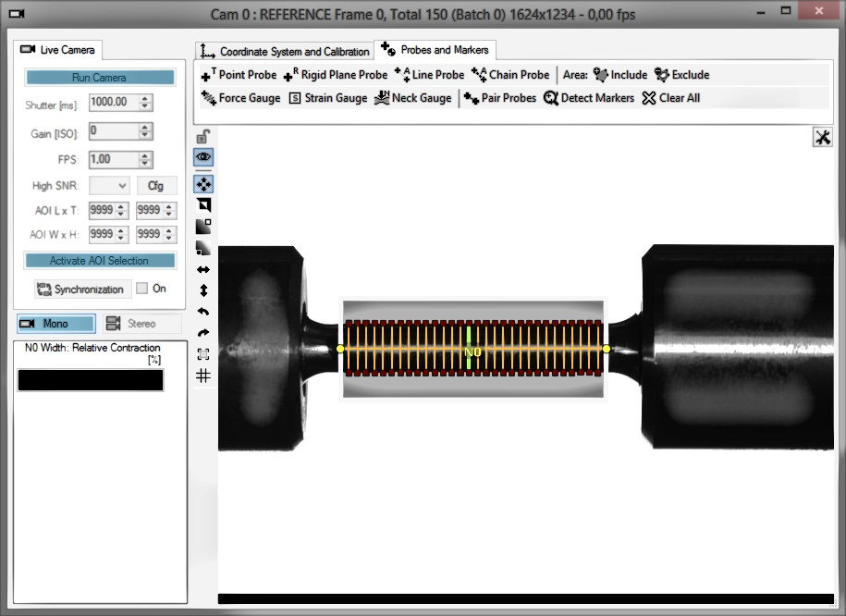
Task: Click Pair Probes tool
Action: [499, 98]
